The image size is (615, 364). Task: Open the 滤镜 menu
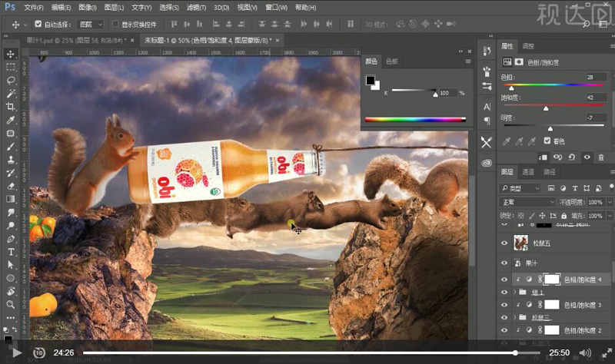coord(196,8)
